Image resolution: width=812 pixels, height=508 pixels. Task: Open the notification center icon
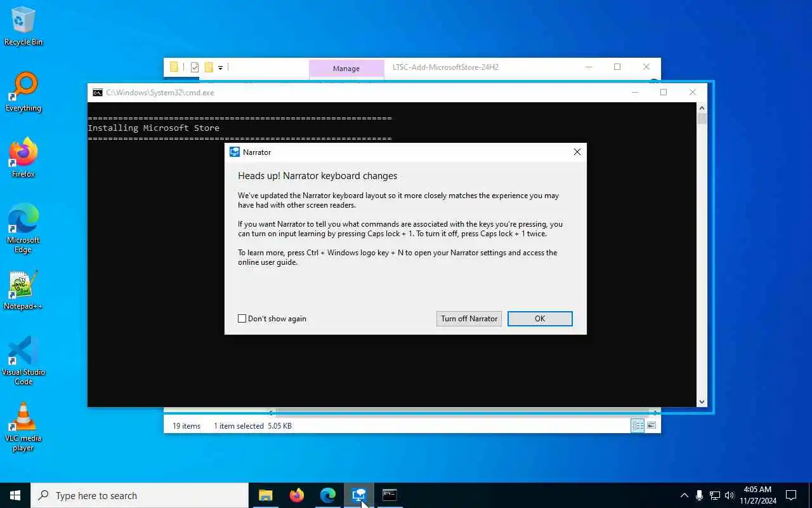pyautogui.click(x=791, y=495)
